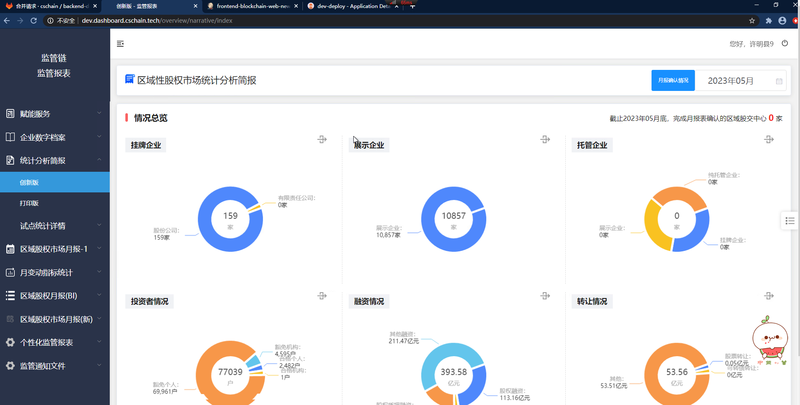Click the power logout icon

click(x=785, y=44)
